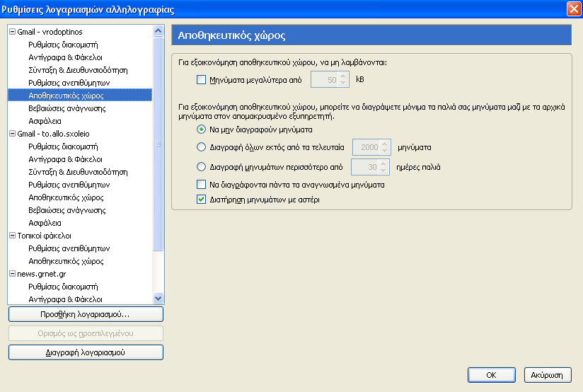Open Αντίγραφα & Φάκελοι under news.grnet.gr
The width and height of the screenshot is (583, 392).
[80, 299]
